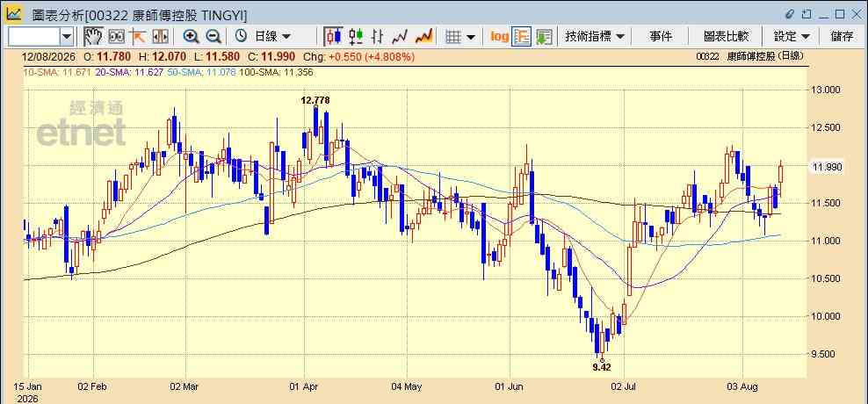This screenshot has width=868, height=404.
Task: Click the Chg +0.550 (+4.808%) value
Action: tap(359, 56)
